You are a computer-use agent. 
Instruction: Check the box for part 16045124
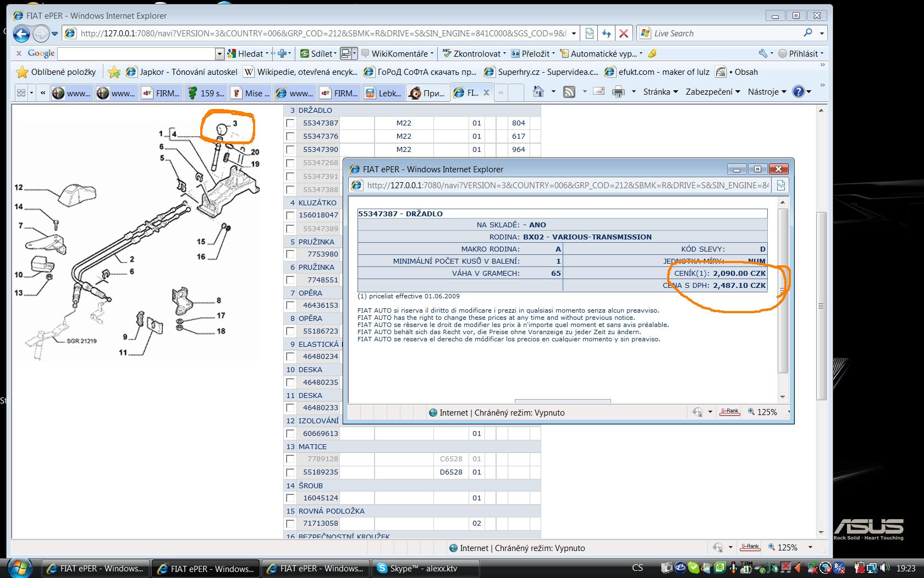pyautogui.click(x=290, y=498)
